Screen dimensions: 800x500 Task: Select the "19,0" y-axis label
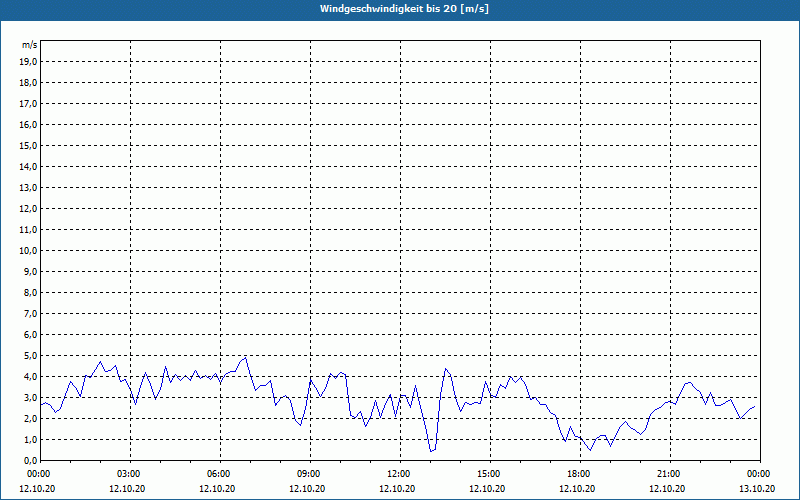28,62
